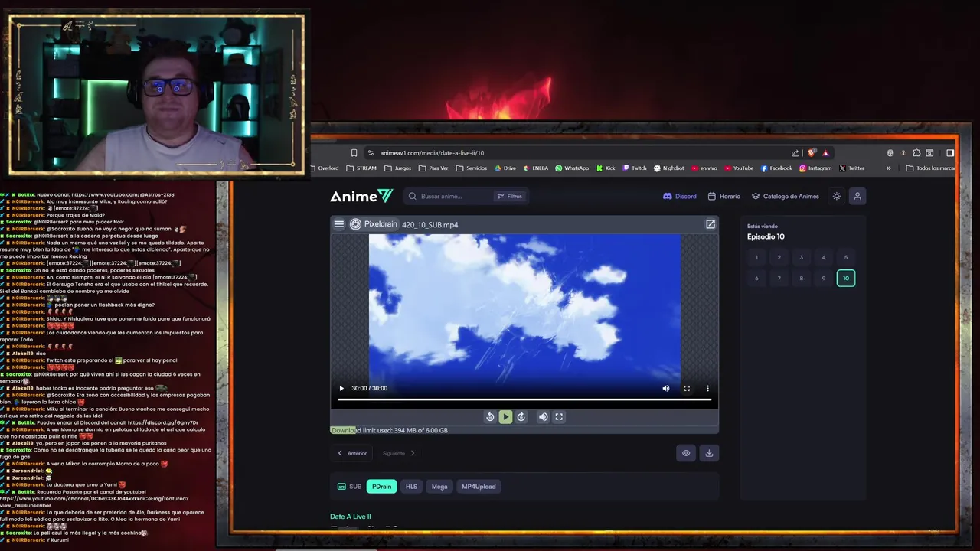The height and width of the screenshot is (551, 980).
Task: Go to the previous episode with Anterior
Action: pyautogui.click(x=352, y=453)
